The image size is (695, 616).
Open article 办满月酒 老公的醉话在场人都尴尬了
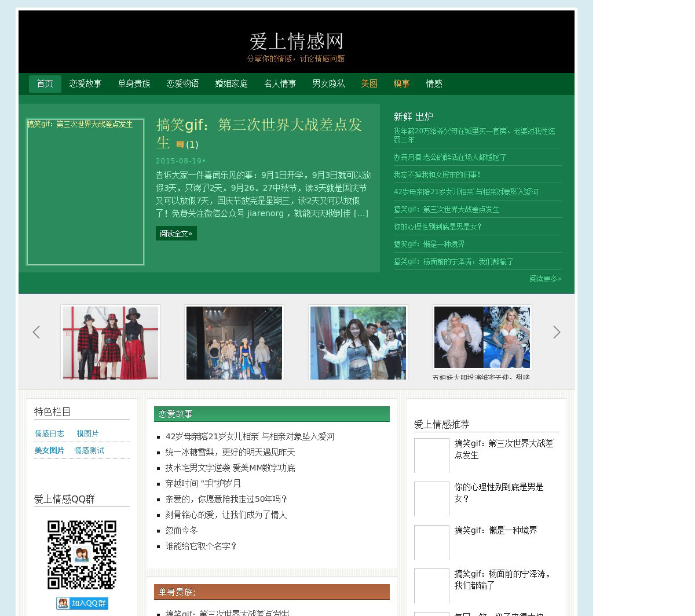tap(450, 157)
